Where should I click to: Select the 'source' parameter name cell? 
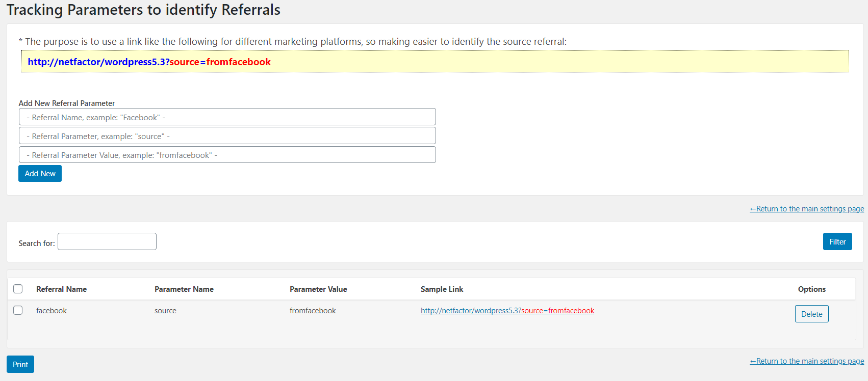[x=165, y=311]
